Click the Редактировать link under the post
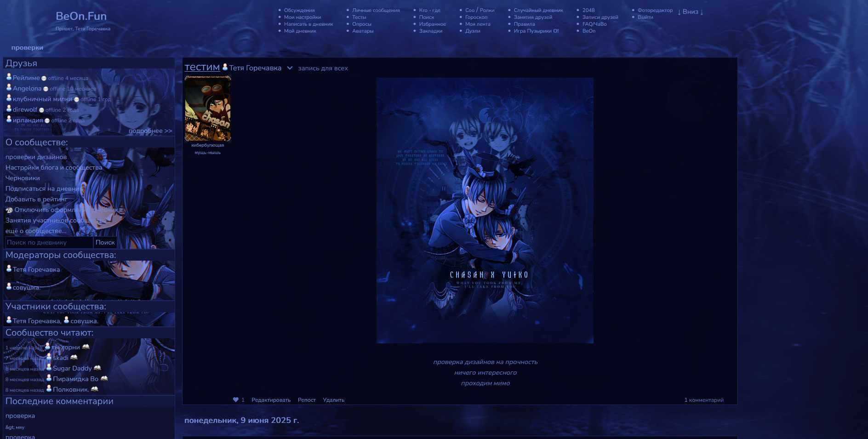868x439 pixels. [271, 400]
